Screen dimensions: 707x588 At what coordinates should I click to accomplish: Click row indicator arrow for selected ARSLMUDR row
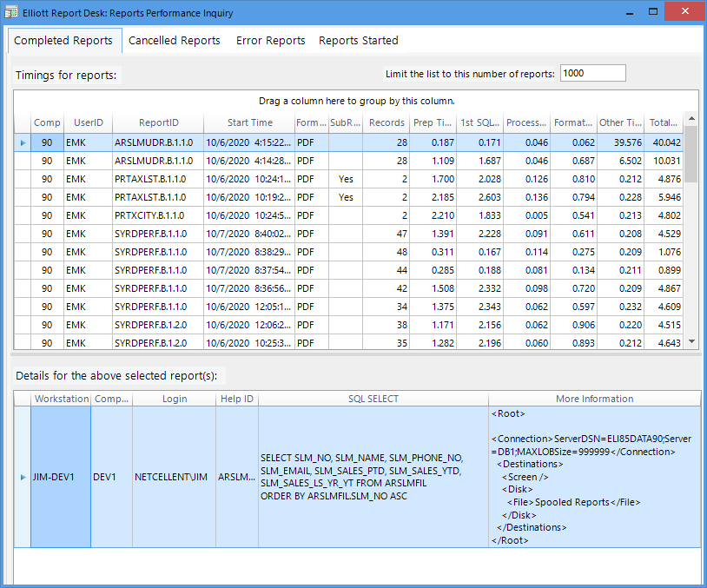point(23,143)
